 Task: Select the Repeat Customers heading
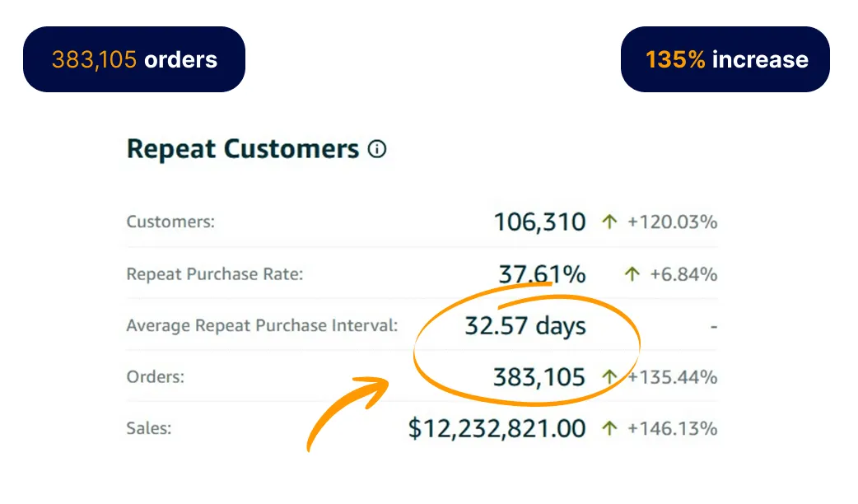coord(243,149)
